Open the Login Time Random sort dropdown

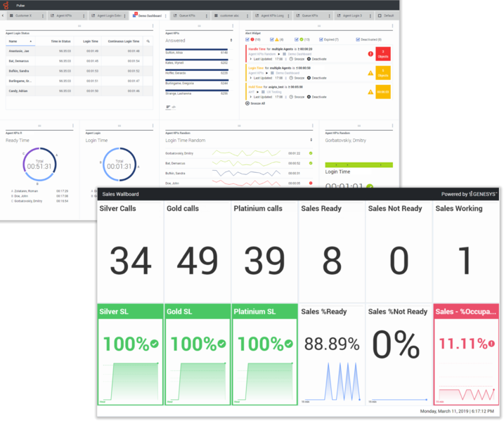pyautogui.click(x=311, y=141)
